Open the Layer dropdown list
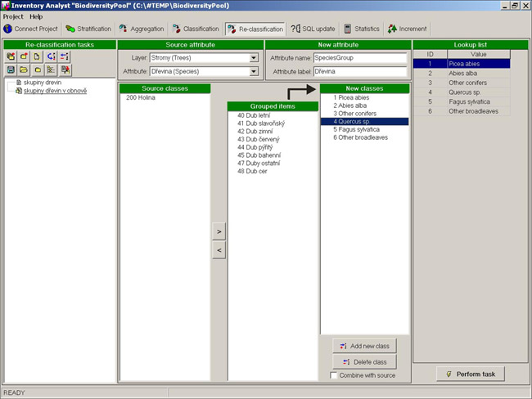Image resolution: width=532 pixels, height=399 pixels. click(254, 59)
